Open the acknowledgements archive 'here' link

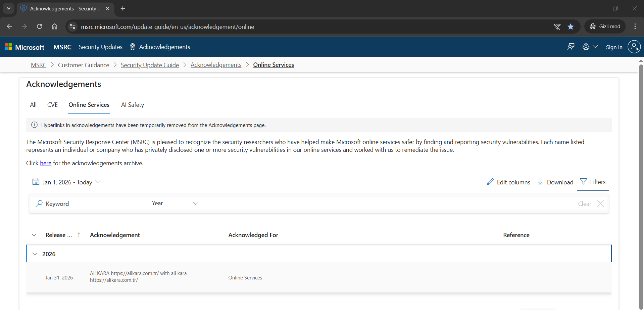pos(46,163)
